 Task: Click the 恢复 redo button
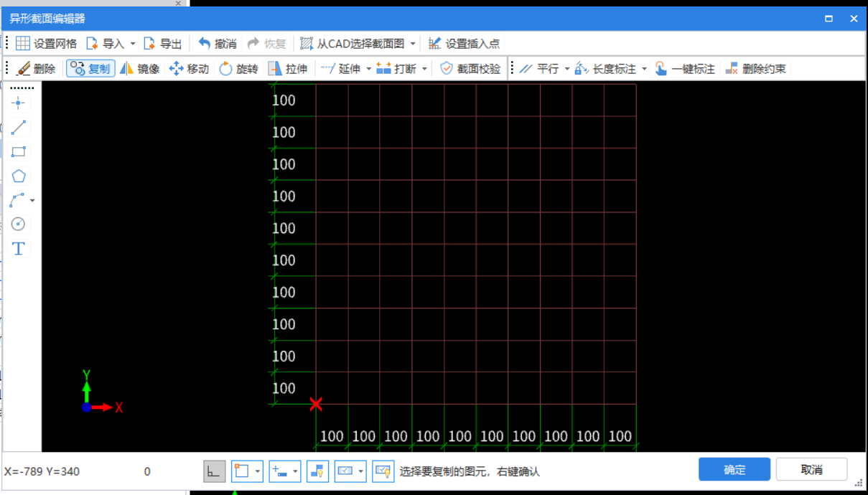(266, 44)
